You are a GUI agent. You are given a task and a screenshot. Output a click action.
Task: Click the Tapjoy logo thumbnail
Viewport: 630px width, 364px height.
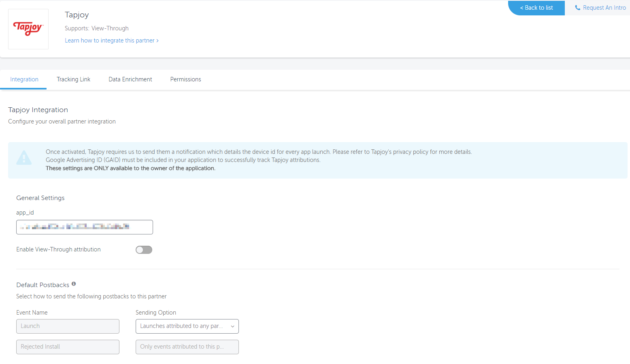28,29
